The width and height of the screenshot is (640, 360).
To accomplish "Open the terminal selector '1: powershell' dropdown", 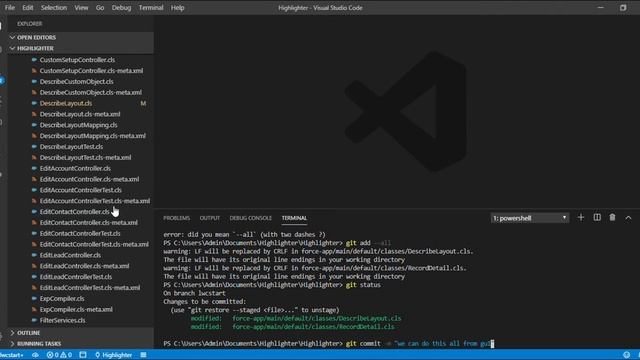I will [529, 218].
